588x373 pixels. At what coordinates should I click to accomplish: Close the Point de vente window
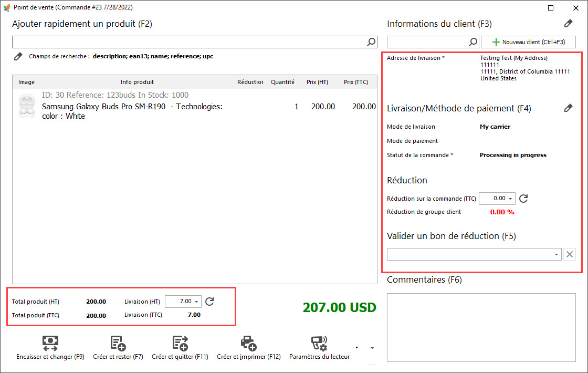coord(575,8)
